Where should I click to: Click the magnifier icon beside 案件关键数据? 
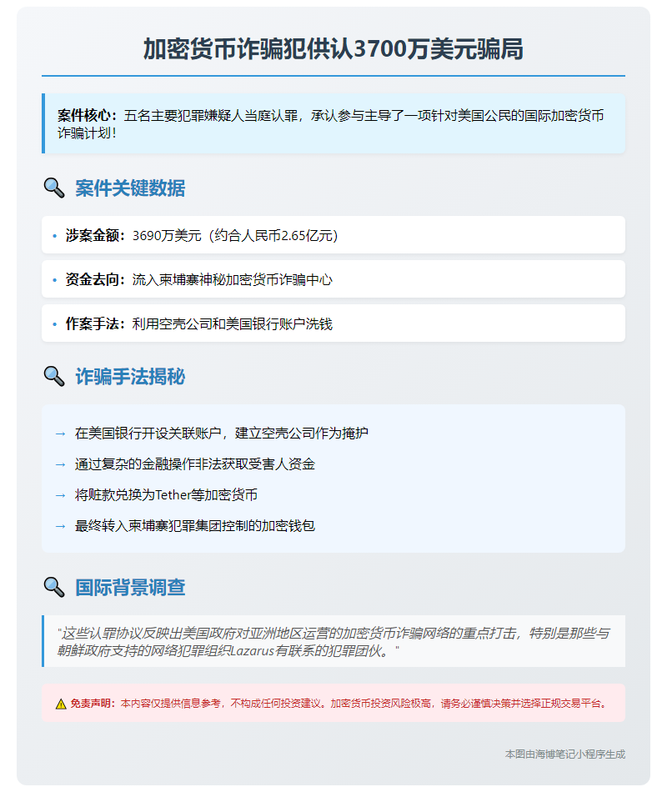[54, 188]
